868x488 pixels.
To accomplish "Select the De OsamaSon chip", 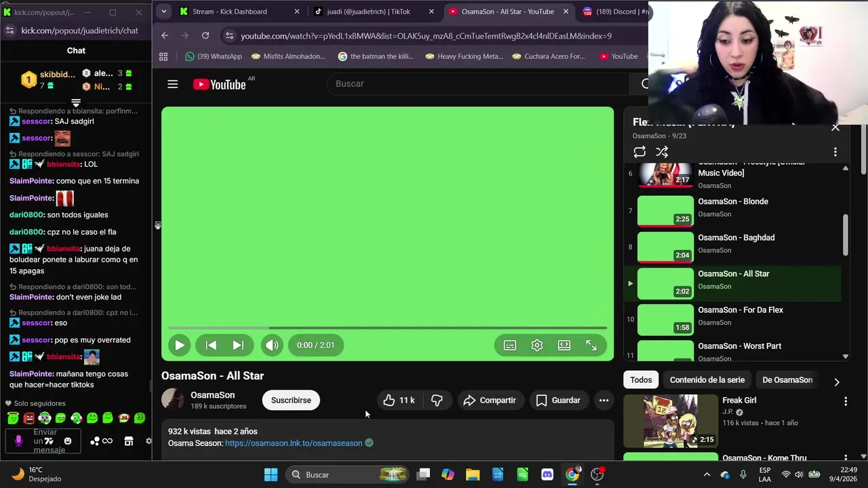I will click(x=787, y=380).
